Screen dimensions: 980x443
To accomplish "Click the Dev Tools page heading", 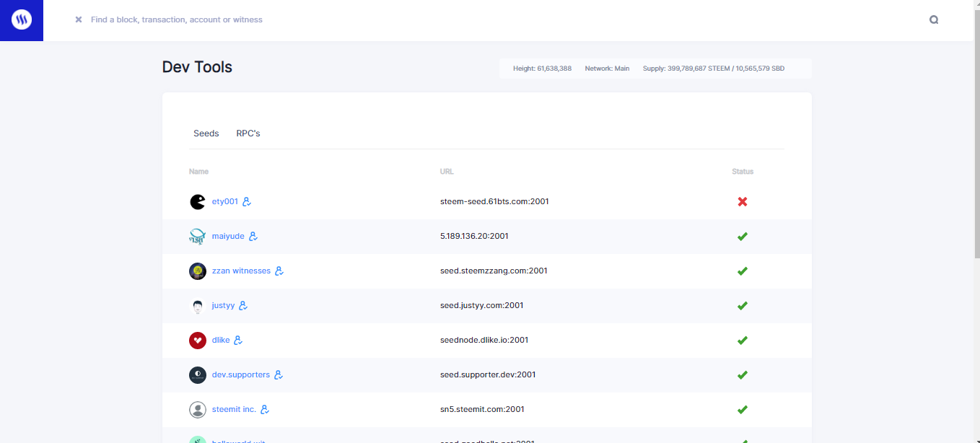I will click(197, 67).
